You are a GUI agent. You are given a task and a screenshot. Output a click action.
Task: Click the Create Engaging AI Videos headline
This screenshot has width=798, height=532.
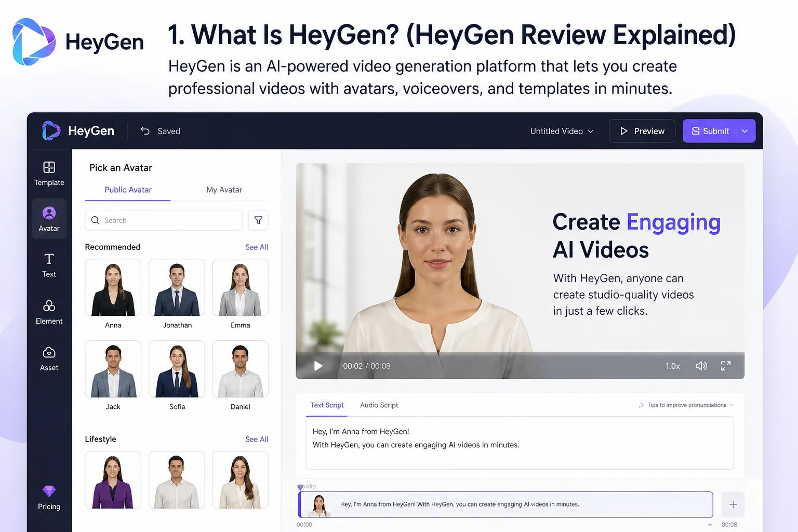click(636, 236)
